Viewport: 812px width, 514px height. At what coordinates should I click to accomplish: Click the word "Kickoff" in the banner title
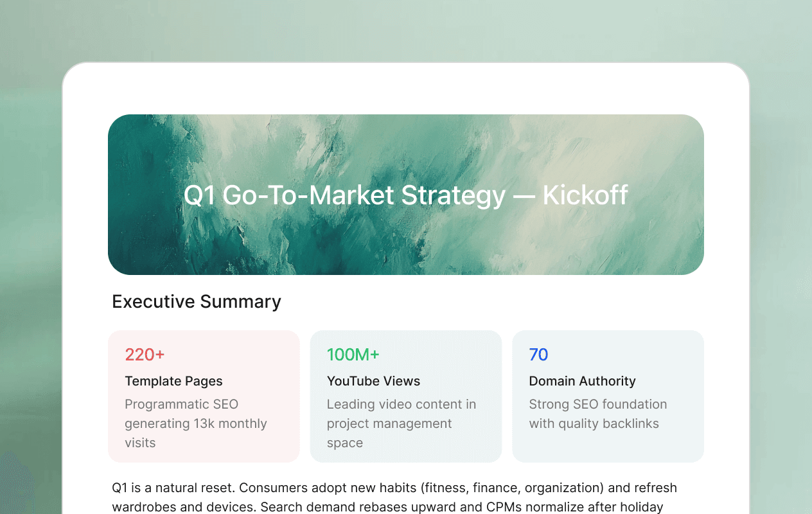[585, 195]
